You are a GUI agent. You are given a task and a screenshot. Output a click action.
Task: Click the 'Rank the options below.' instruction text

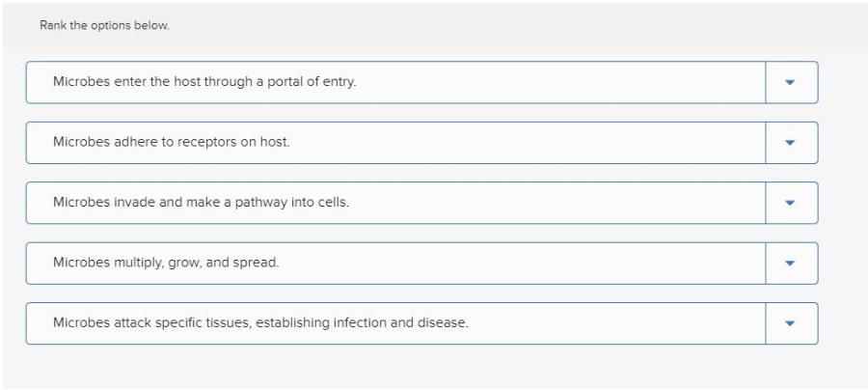104,25
